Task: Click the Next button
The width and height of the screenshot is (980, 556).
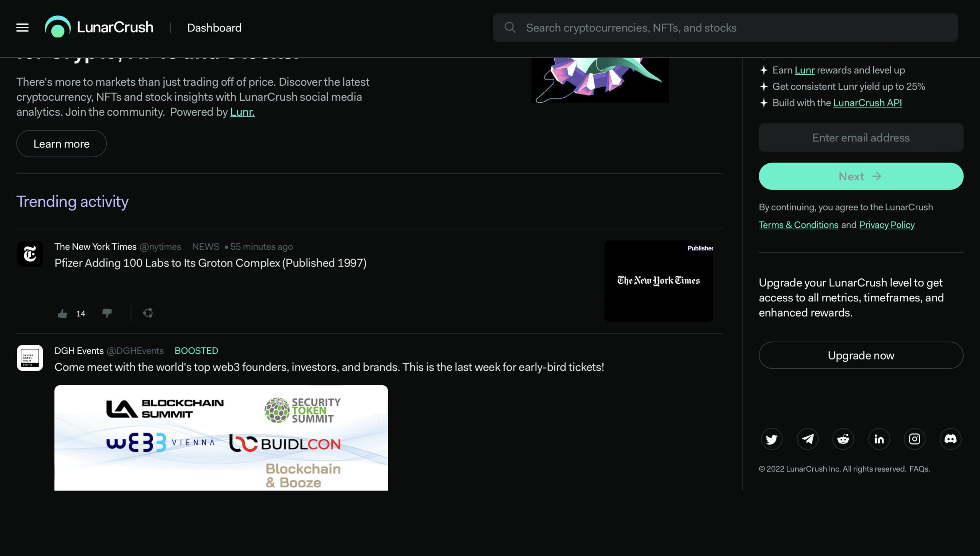Action: (x=861, y=176)
